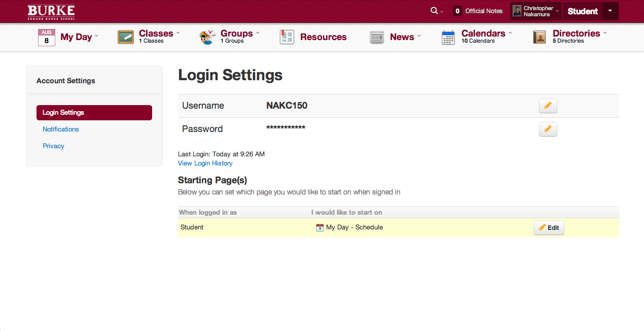644x331 pixels.
Task: Edit Username with the pencil button
Action: 548,106
